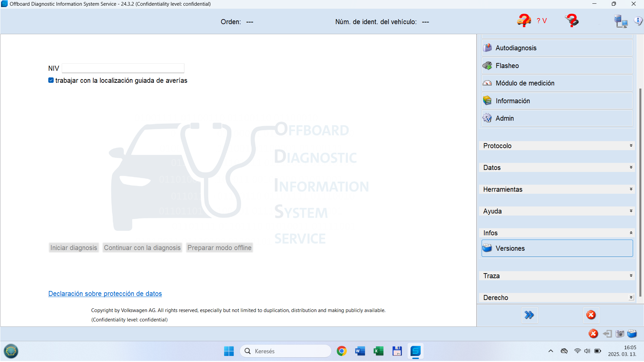The image size is (644, 362).
Task: Take a screenshot with the camera icon
Action: [x=620, y=334]
